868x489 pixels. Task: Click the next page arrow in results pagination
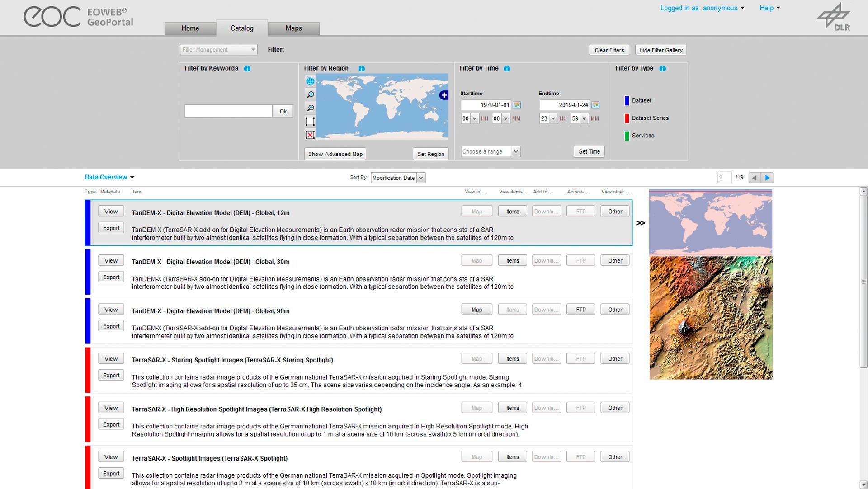click(767, 178)
